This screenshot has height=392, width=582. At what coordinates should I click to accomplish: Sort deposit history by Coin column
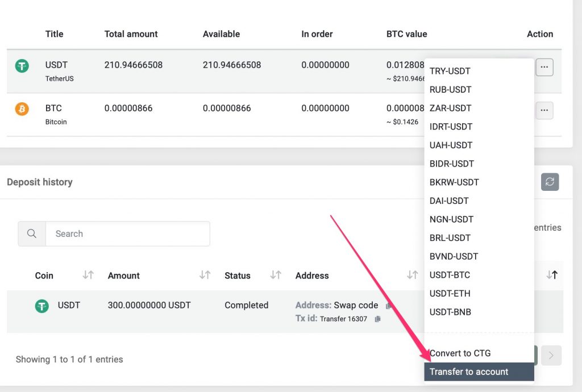click(88, 275)
